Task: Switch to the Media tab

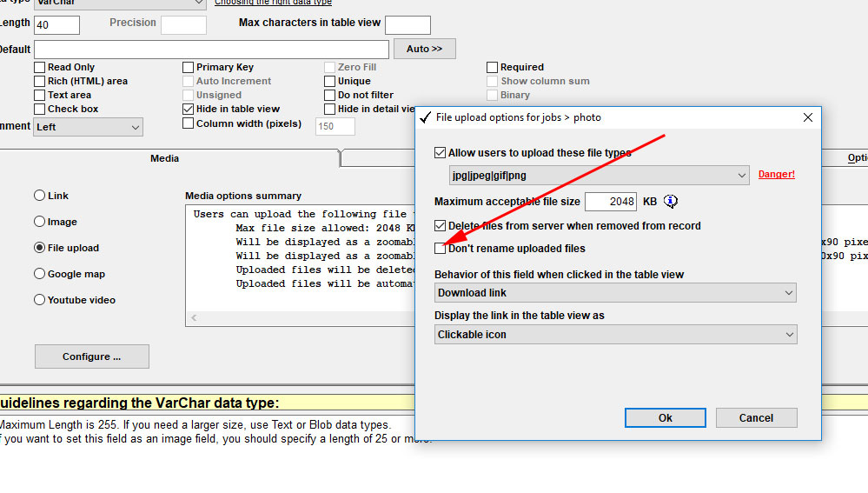Action: click(x=164, y=158)
